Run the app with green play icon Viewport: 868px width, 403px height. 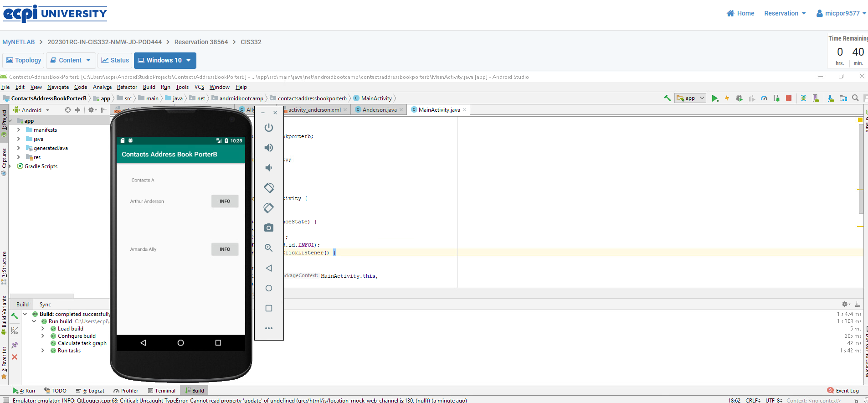715,98
